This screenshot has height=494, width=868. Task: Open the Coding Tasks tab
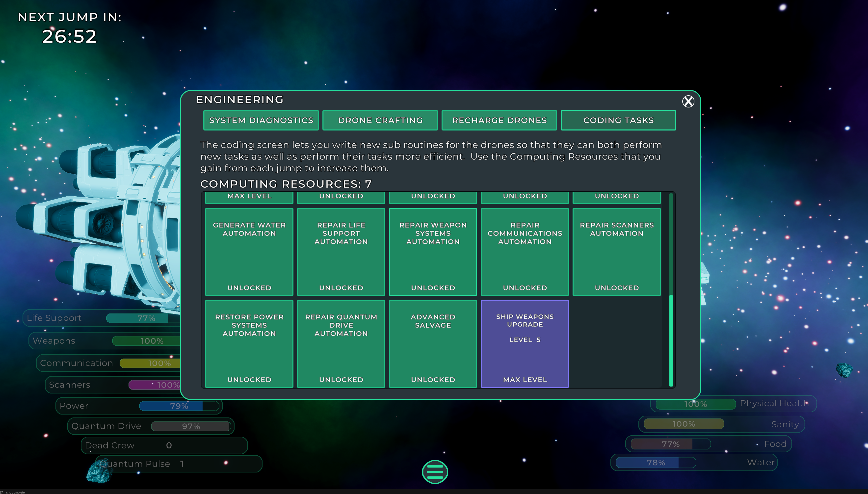click(618, 120)
